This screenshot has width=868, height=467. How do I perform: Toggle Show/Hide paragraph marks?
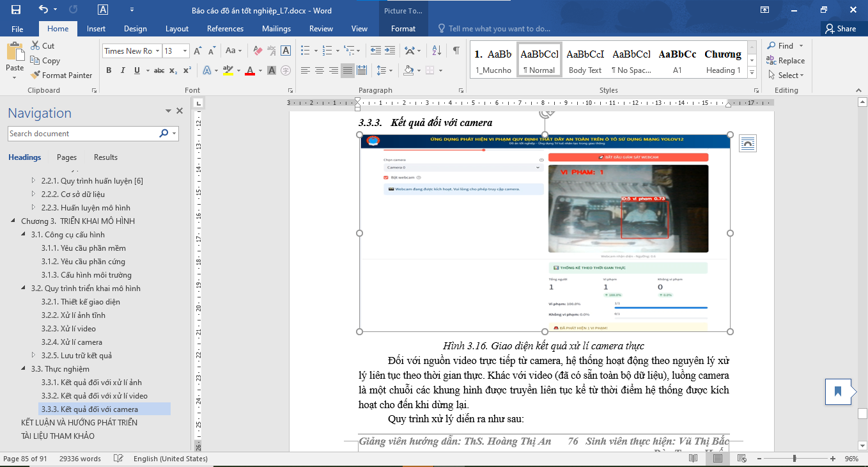455,51
